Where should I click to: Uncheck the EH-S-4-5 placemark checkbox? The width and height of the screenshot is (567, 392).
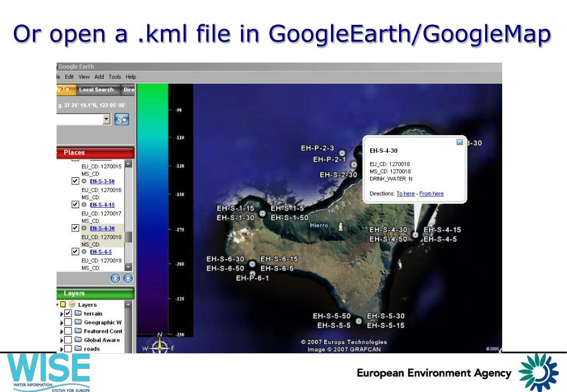[75, 251]
